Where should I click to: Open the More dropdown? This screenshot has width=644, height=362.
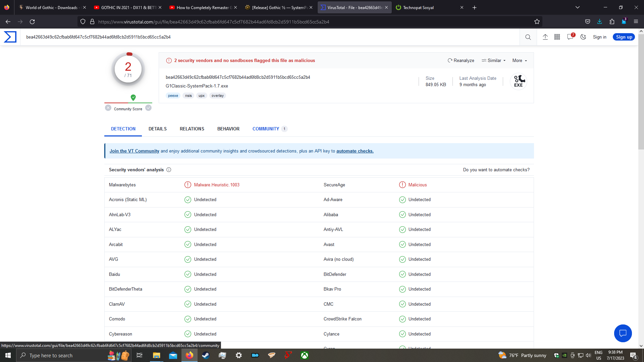519,60
